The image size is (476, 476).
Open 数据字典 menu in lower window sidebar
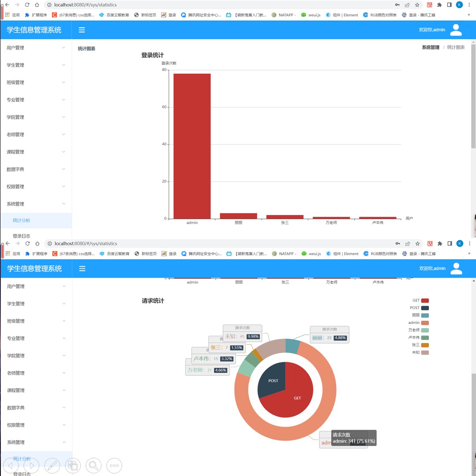37,408
